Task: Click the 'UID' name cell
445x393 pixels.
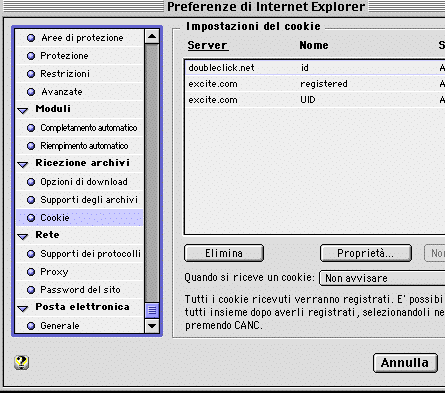Action: 308,100
